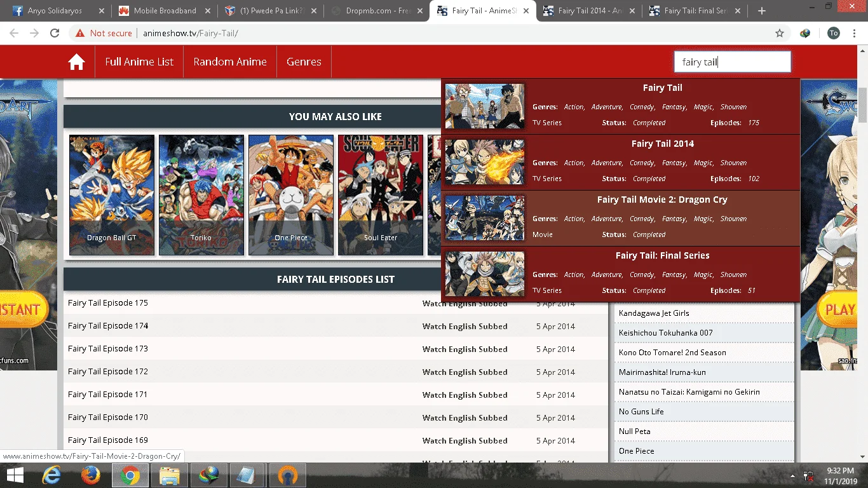Go to AnimeShow home icon
This screenshot has width=868, height=488.
76,62
